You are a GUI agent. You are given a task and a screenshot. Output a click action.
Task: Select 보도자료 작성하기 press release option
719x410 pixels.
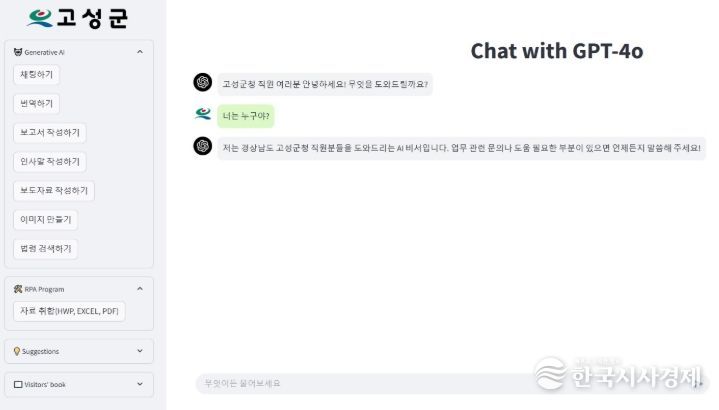coord(54,190)
